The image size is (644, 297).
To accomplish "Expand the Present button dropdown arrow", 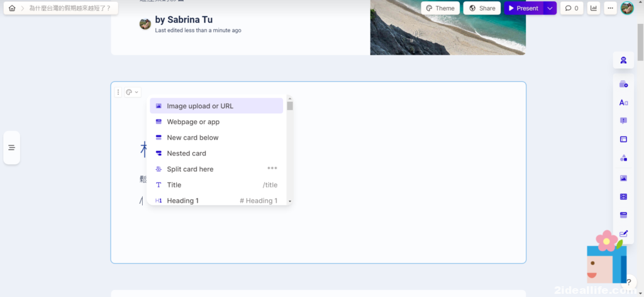I will pyautogui.click(x=550, y=8).
